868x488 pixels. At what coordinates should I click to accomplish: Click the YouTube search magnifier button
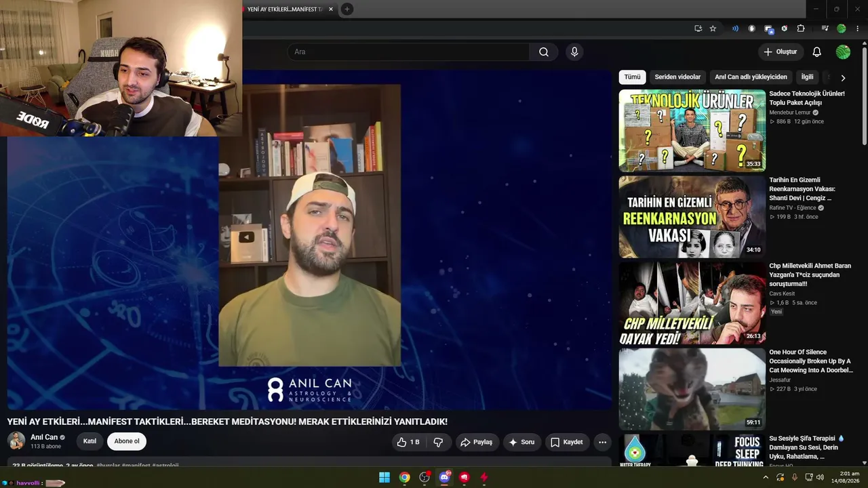tap(544, 52)
